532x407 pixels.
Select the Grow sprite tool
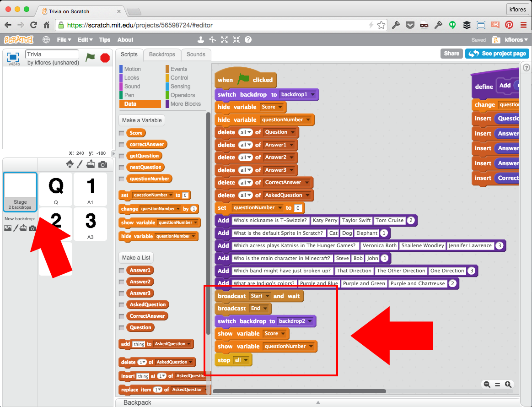224,40
